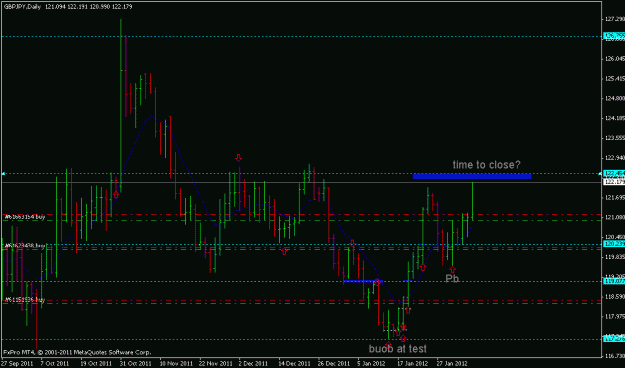
Task: Click the 118.590 price scale label
Action: (615, 297)
